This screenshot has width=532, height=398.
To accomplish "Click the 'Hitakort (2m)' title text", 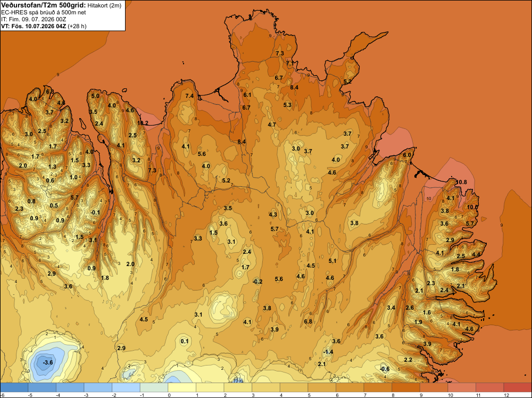I will (x=104, y=6).
